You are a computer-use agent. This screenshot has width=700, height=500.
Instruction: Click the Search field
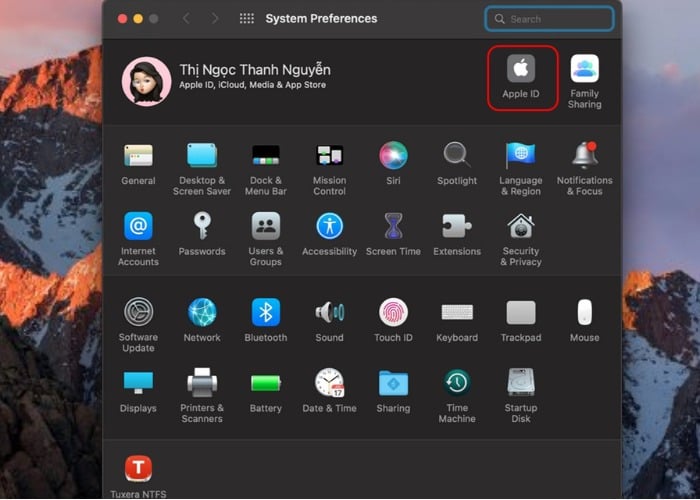click(549, 19)
